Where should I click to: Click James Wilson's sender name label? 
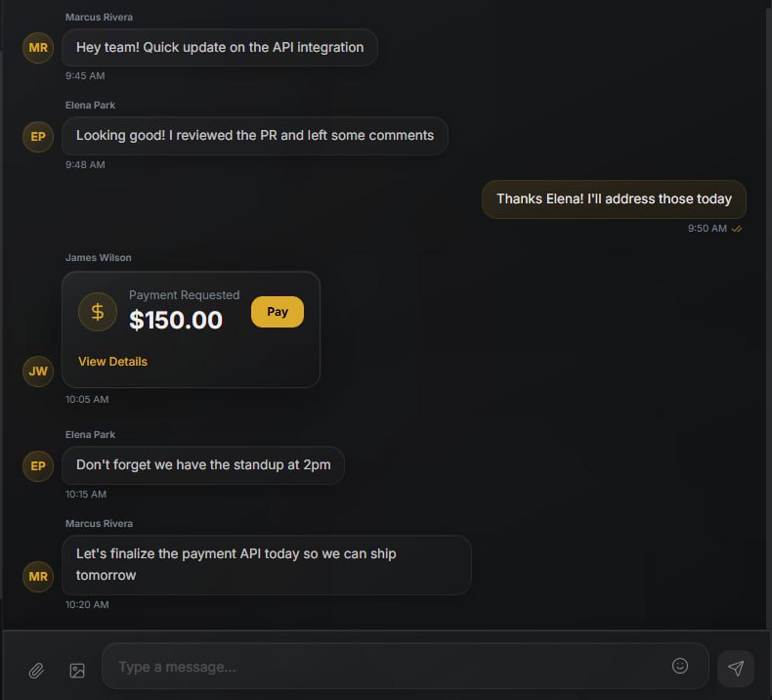(98, 258)
